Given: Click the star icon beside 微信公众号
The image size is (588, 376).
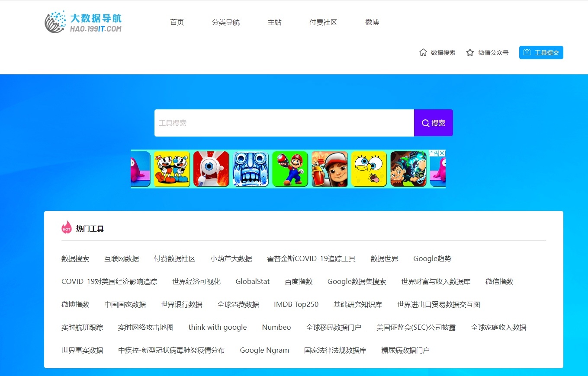Looking at the screenshot, I should click(x=470, y=52).
